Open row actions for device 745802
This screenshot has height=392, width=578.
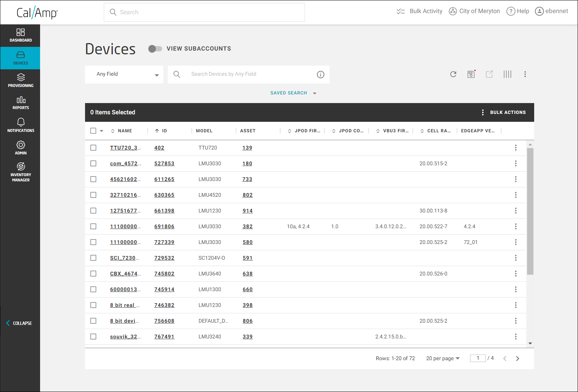(516, 274)
